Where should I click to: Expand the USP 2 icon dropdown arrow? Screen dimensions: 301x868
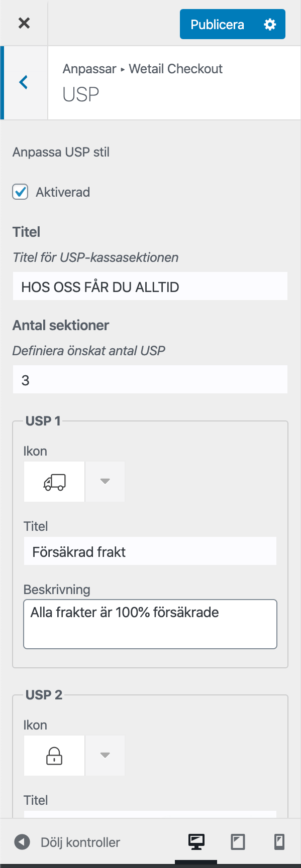tap(105, 756)
